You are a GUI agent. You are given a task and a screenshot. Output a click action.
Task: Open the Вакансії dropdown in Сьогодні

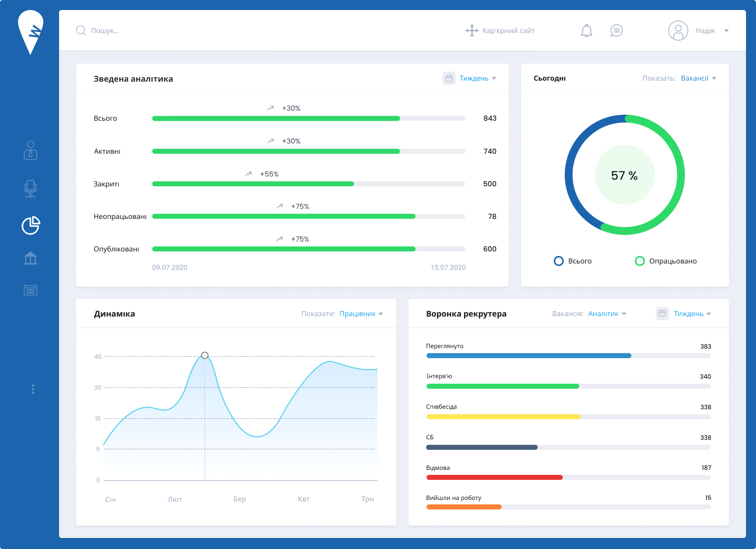[698, 78]
